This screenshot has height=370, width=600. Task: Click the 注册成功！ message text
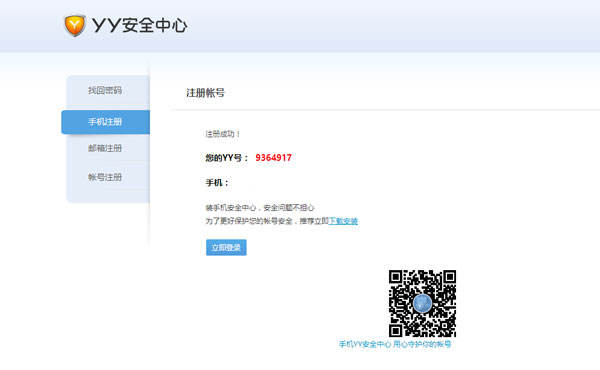pyautogui.click(x=223, y=134)
